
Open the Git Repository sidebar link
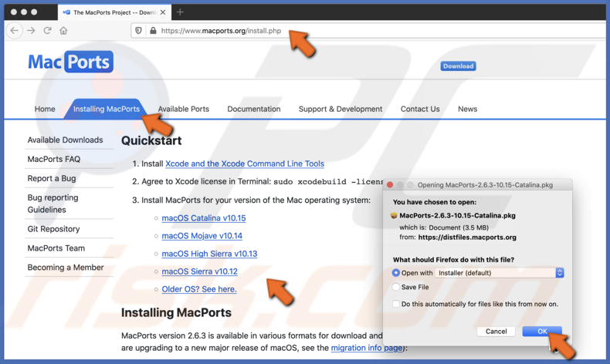pyautogui.click(x=54, y=229)
